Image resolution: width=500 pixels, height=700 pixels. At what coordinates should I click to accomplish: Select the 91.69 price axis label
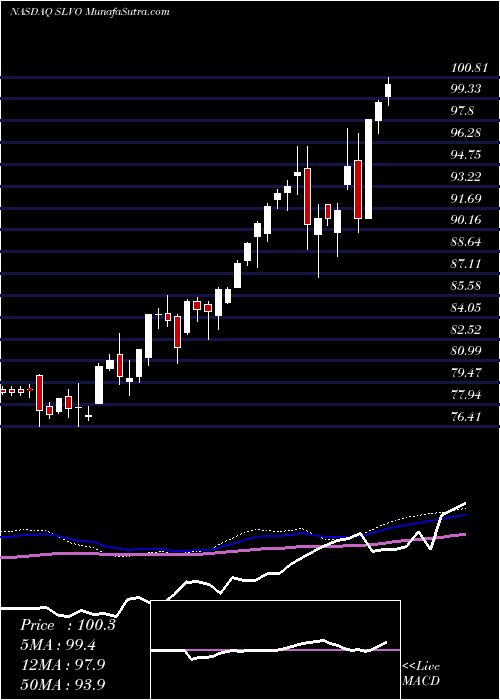click(466, 199)
